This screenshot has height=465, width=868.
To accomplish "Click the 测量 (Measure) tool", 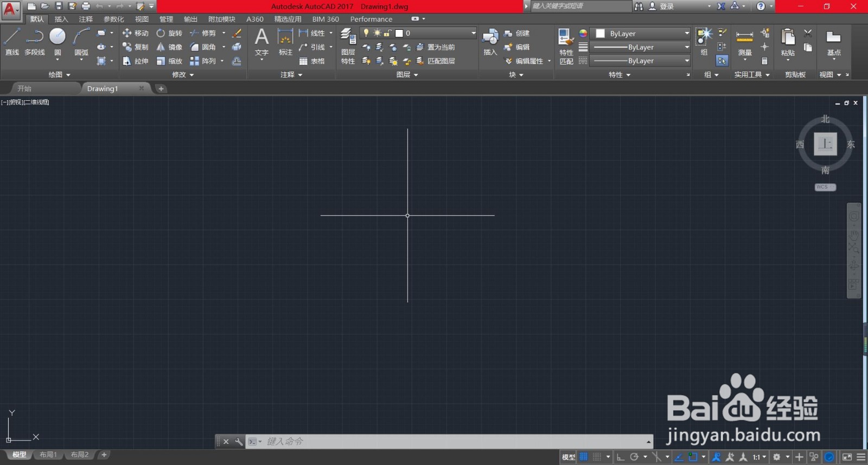I will click(745, 43).
